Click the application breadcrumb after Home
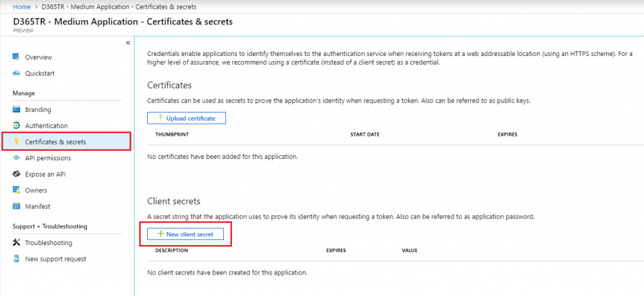 click(119, 7)
